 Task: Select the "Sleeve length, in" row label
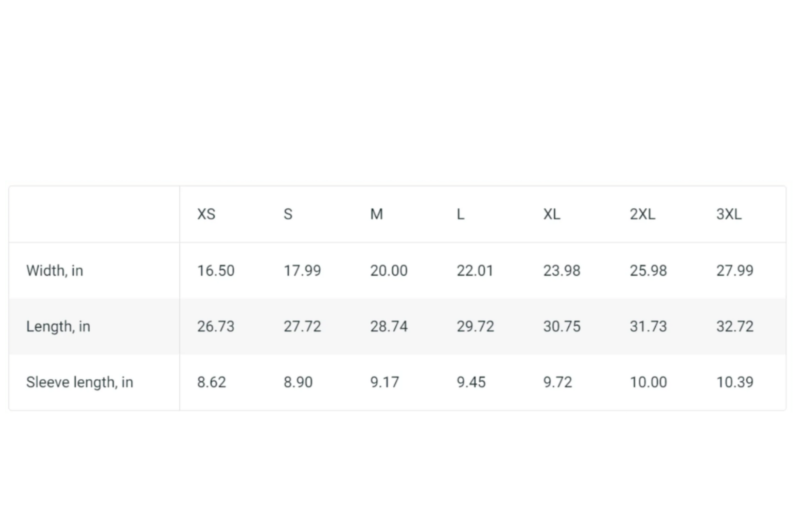(80, 382)
